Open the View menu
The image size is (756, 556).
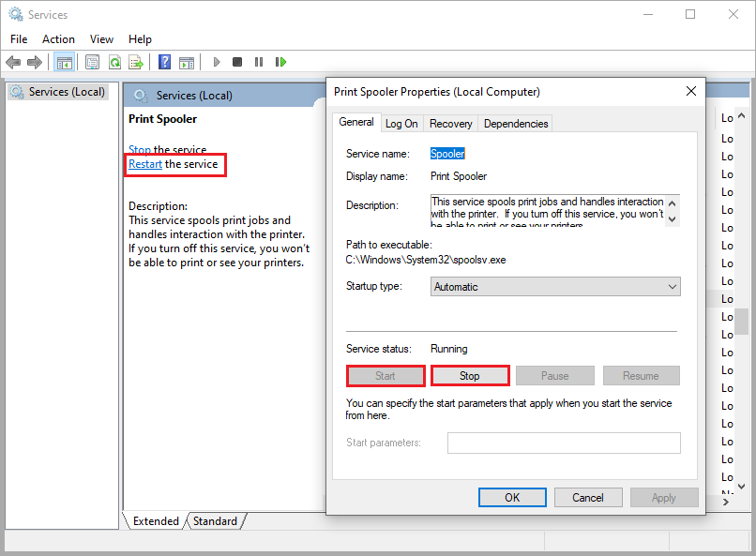coord(101,39)
